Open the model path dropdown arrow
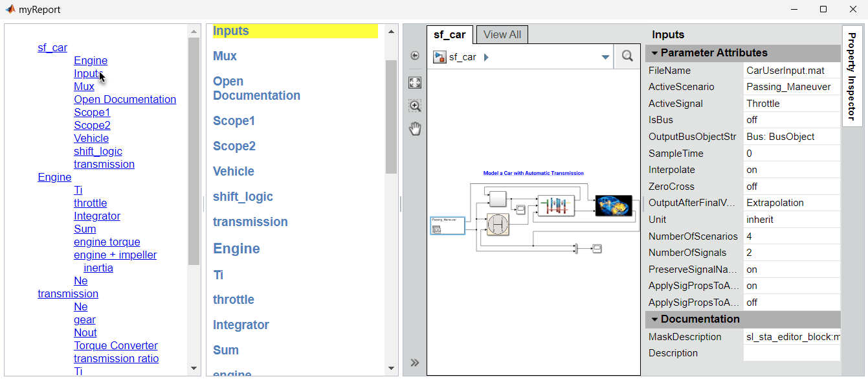The image size is (868, 379). coord(605,57)
